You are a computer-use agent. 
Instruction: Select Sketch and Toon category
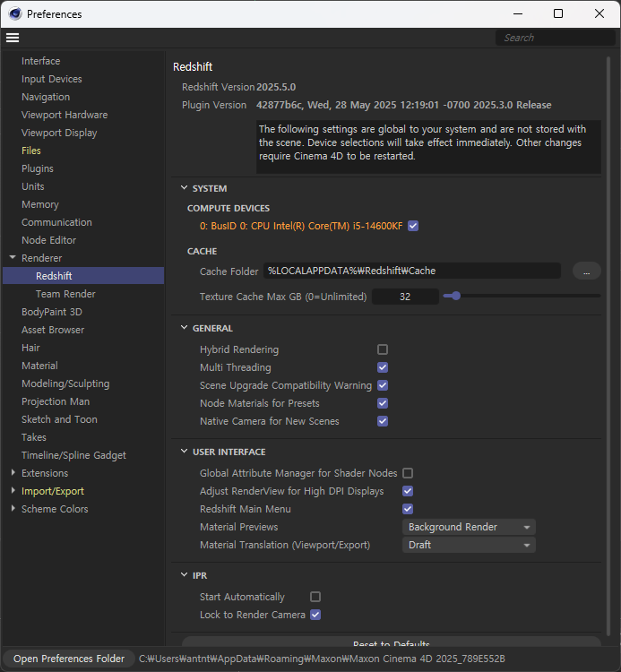59,419
